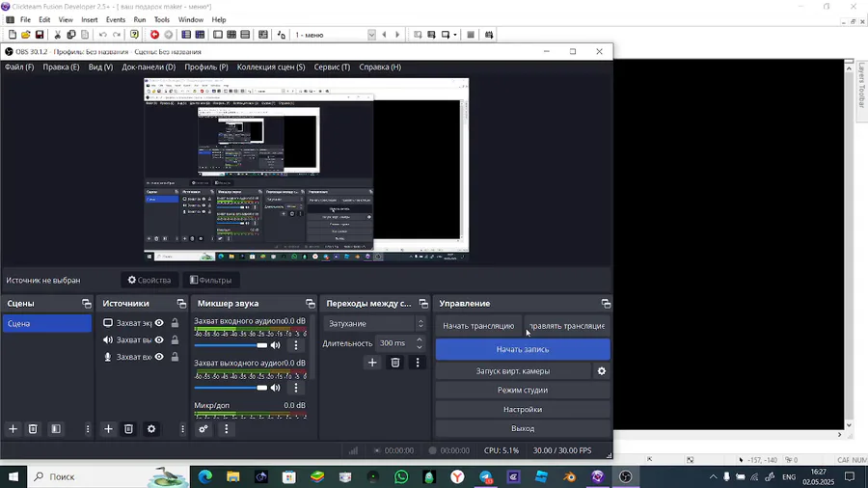Click Cut scissors icon in Clickteam toolbar

click(57, 35)
